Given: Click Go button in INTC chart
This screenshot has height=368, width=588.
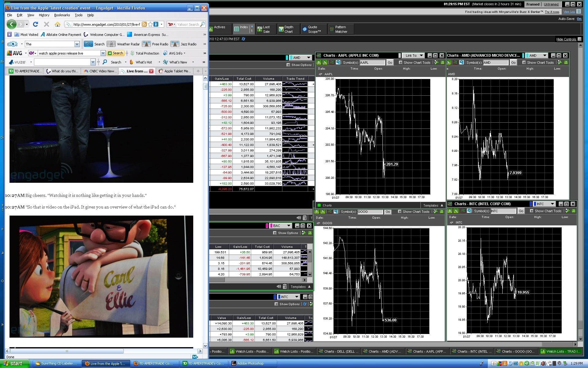Looking at the screenshot, I should pyautogui.click(x=521, y=211).
